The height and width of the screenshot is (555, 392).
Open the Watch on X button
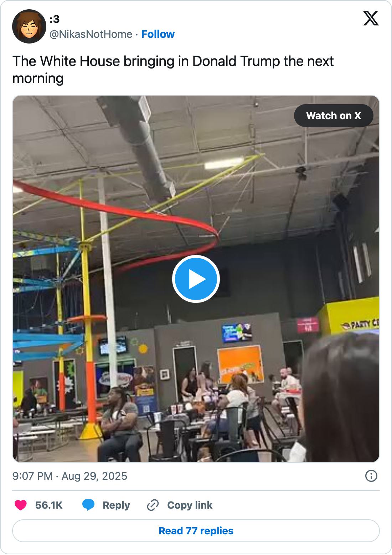pyautogui.click(x=334, y=116)
